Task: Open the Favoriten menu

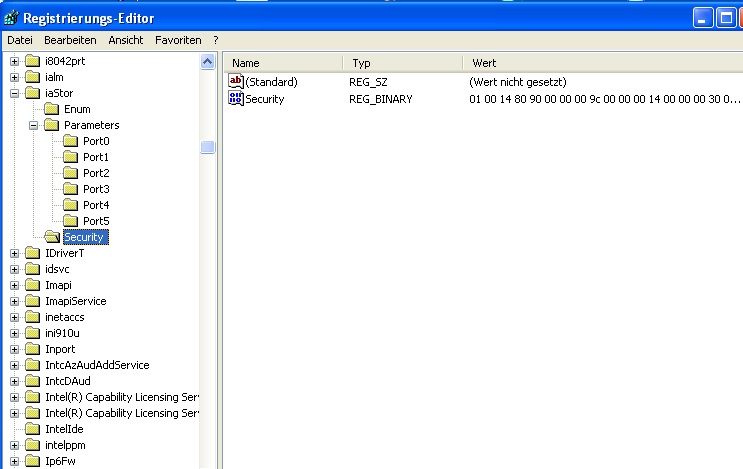Action: [178, 40]
